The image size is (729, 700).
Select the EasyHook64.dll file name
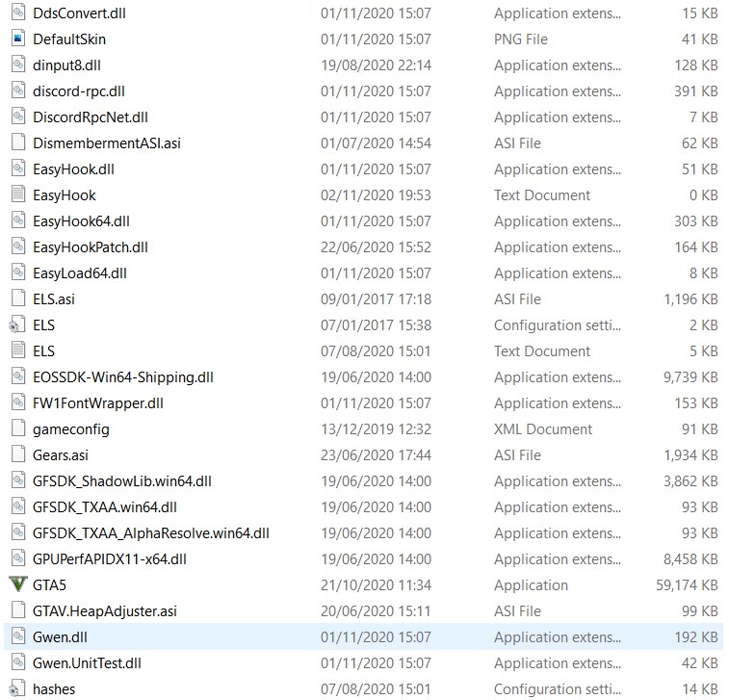(81, 221)
